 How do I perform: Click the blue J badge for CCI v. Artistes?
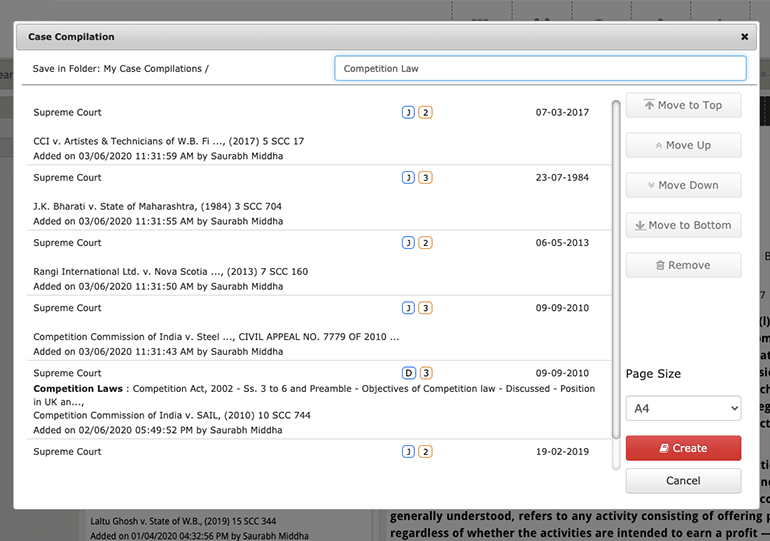(408, 113)
